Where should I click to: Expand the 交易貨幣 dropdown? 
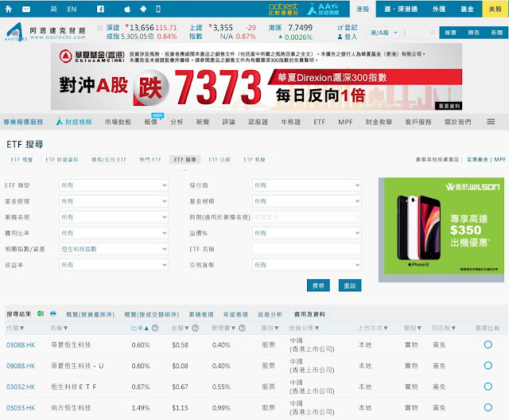point(307,265)
